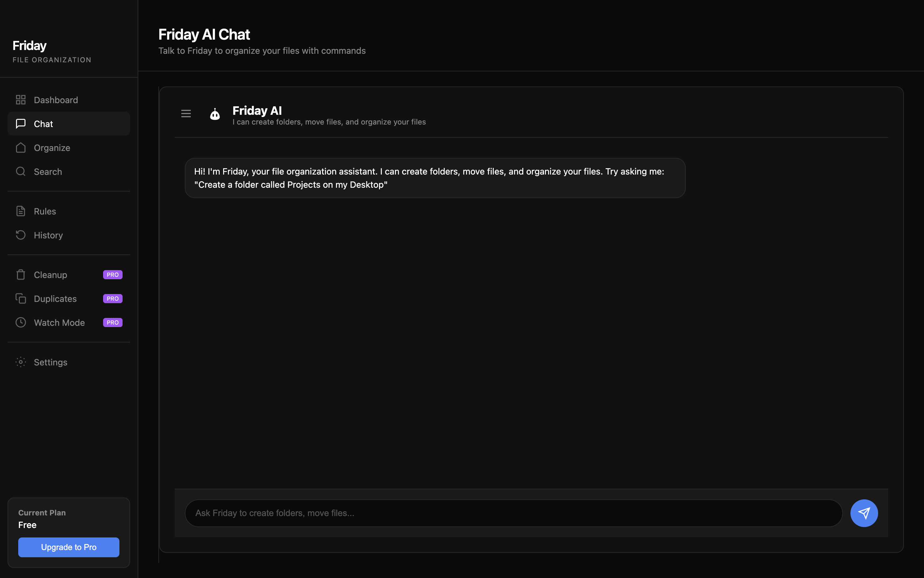Open Settings from the sidebar

tap(50, 362)
